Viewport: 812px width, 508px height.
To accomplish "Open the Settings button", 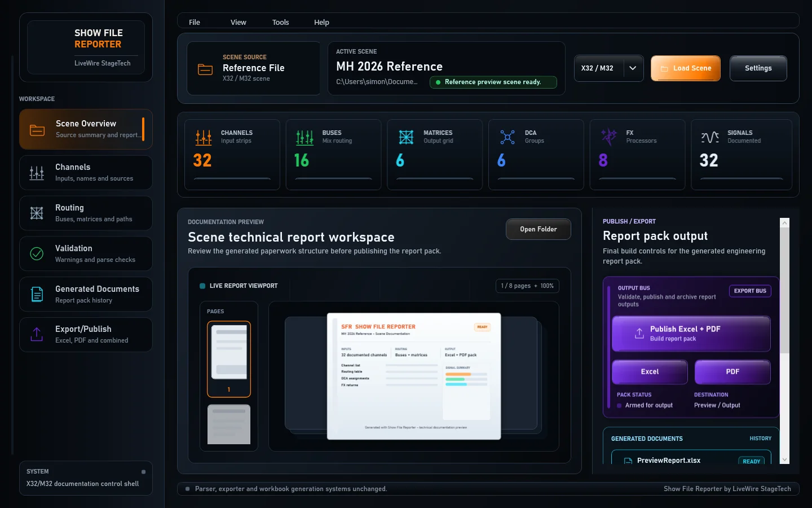I will click(x=758, y=68).
